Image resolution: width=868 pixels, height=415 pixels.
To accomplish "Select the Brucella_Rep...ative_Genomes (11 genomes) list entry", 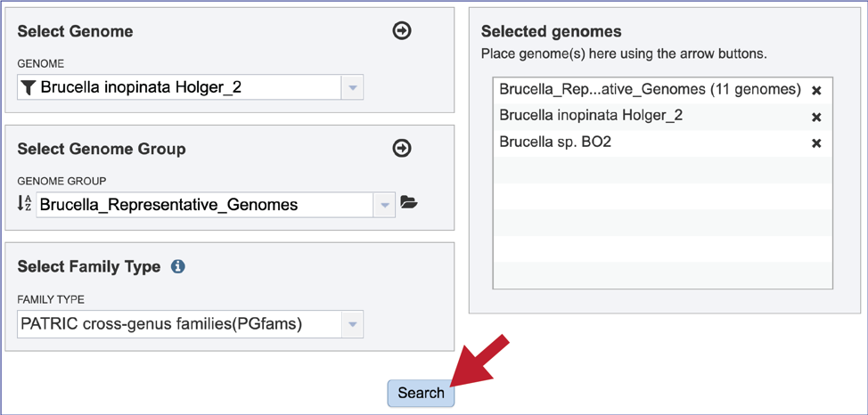I will point(650,90).
